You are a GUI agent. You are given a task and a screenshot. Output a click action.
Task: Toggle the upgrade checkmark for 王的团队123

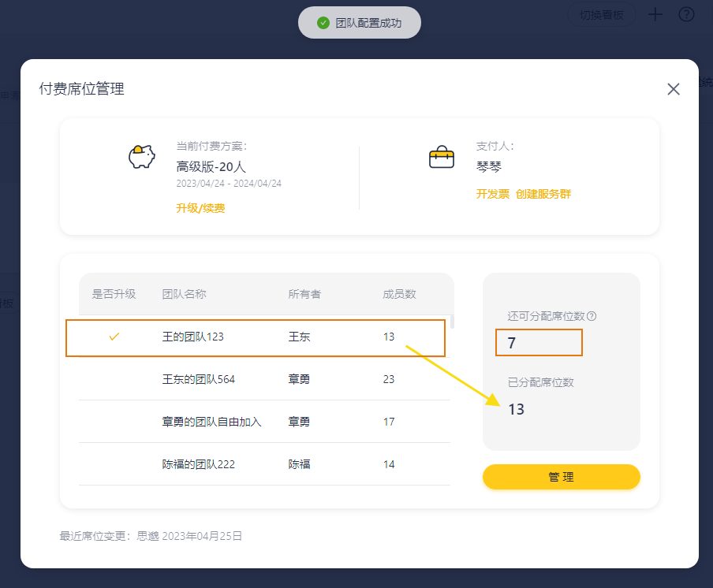114,337
